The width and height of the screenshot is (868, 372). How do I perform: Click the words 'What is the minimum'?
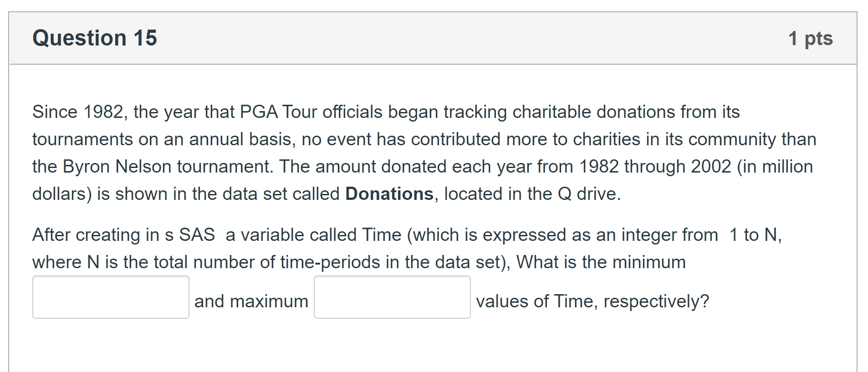click(601, 262)
